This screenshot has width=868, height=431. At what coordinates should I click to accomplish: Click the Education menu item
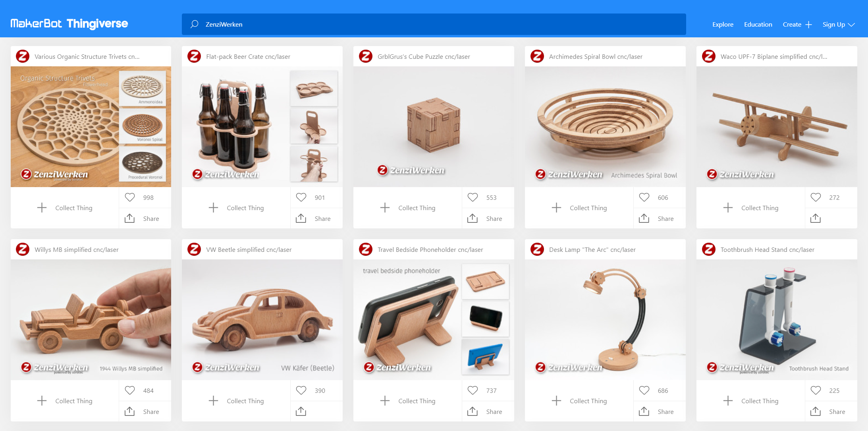pyautogui.click(x=758, y=24)
